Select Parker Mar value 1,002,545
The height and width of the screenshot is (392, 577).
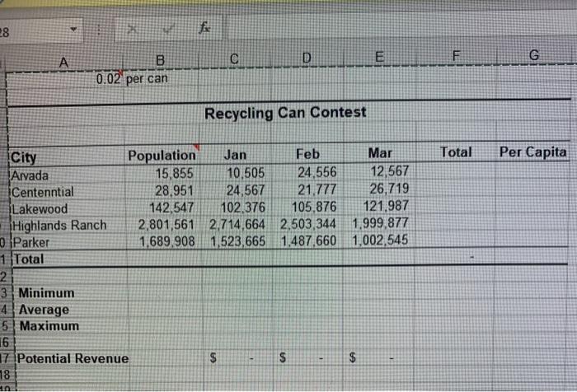(379, 240)
